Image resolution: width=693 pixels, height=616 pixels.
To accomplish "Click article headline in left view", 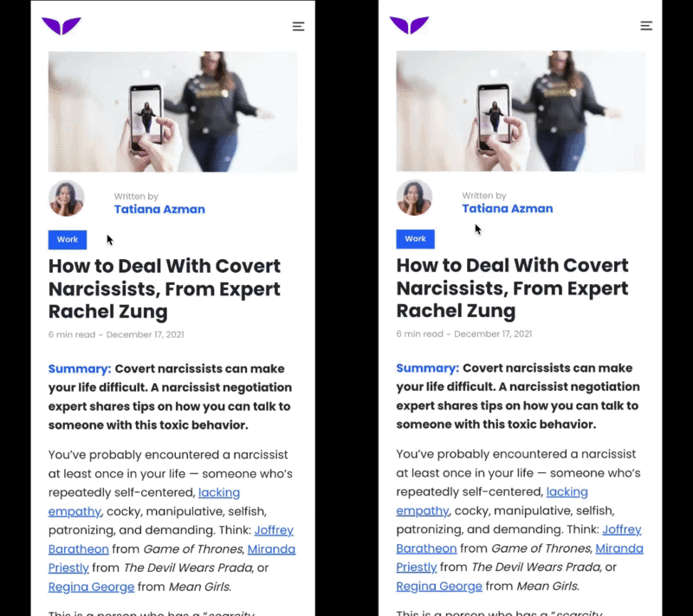I will coord(165,289).
